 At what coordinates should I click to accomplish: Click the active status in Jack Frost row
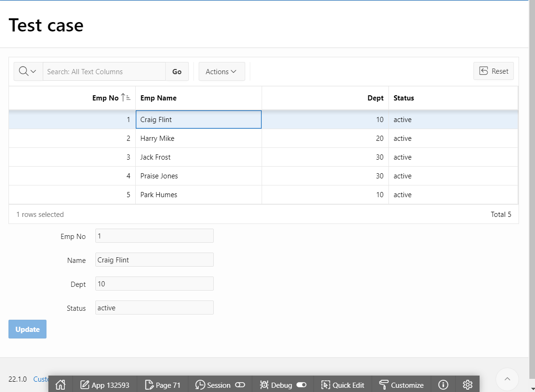pyautogui.click(x=453, y=157)
